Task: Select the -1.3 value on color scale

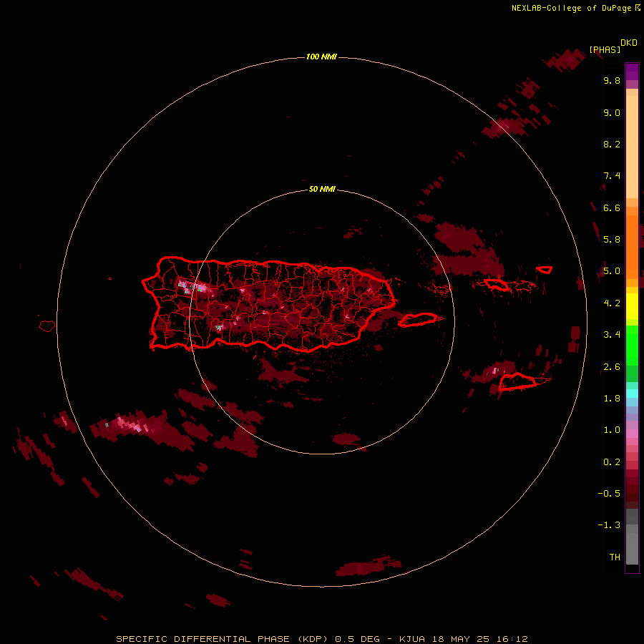Action: pos(609,525)
